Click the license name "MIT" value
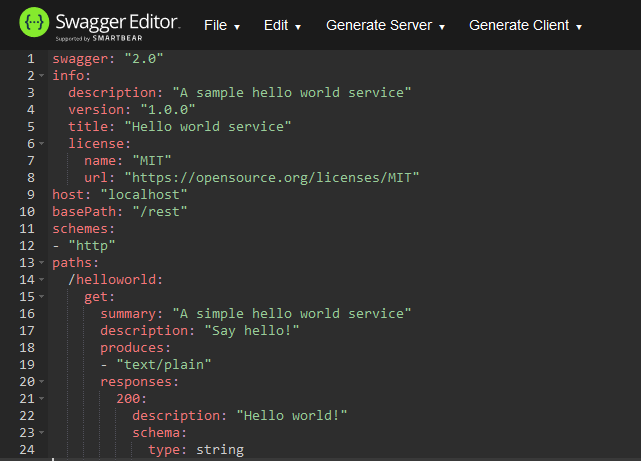Screen dimensions: 641x461 click(x=152, y=161)
